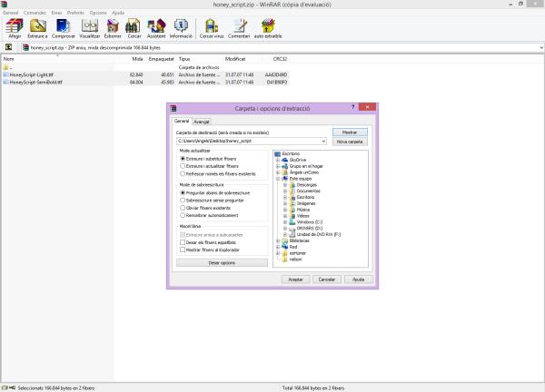
Task: Enable 'Mostrar fitxers al Explorador' checkbox
Action: coord(183,249)
